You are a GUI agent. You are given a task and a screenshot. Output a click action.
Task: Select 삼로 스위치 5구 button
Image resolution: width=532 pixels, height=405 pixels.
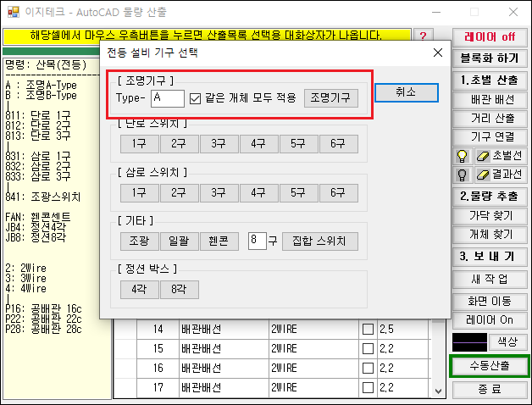(x=298, y=193)
